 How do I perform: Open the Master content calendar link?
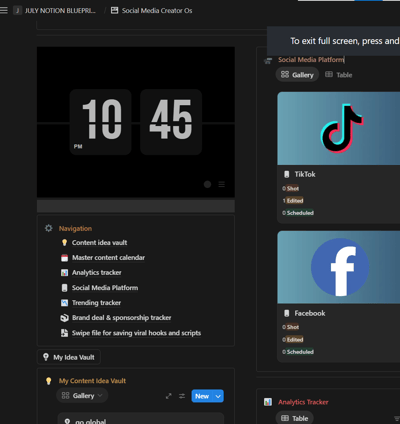[x=108, y=258]
